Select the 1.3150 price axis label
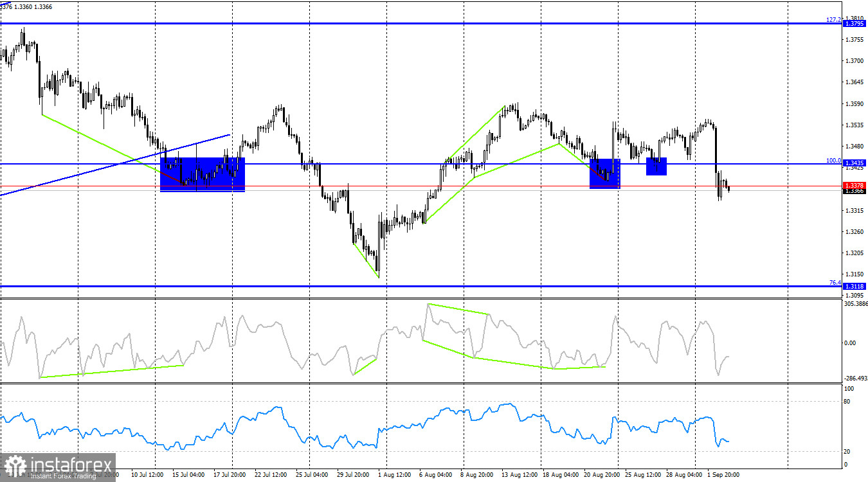The width and height of the screenshot is (868, 482). 854,274
